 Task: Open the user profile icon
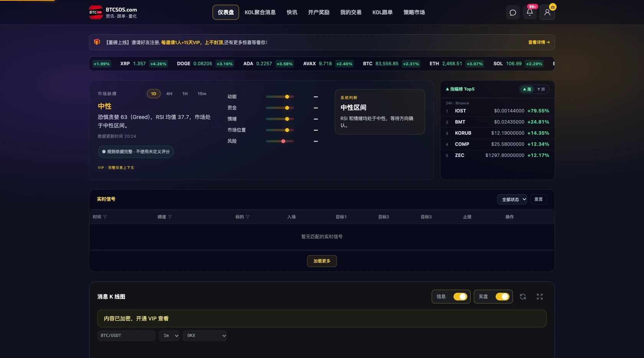click(547, 13)
